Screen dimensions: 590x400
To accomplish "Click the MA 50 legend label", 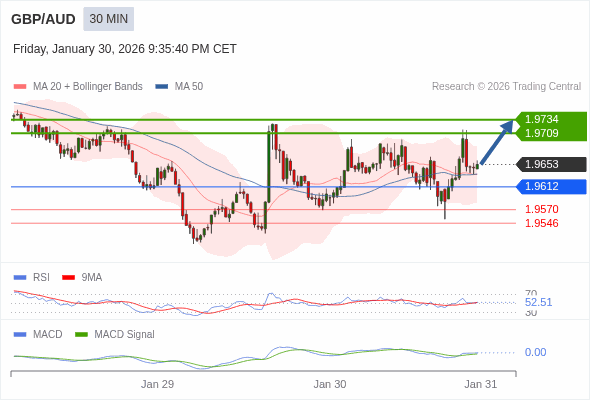I will (189, 87).
